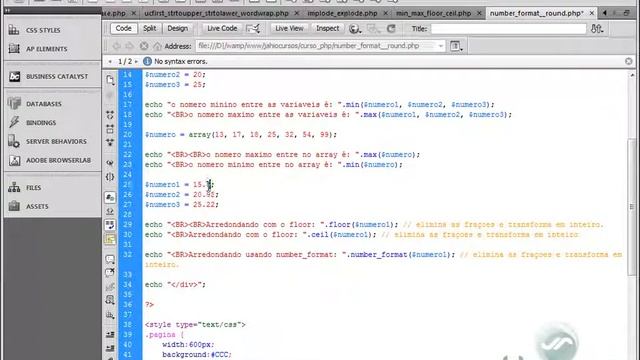Screen dimensions: 640x360
Task: Toggle Syntax Error Alerts in info bar
Action: tap(110, 239)
